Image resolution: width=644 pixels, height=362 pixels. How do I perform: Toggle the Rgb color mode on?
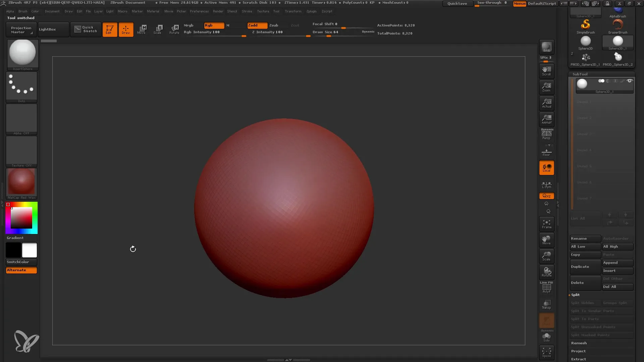pos(214,25)
